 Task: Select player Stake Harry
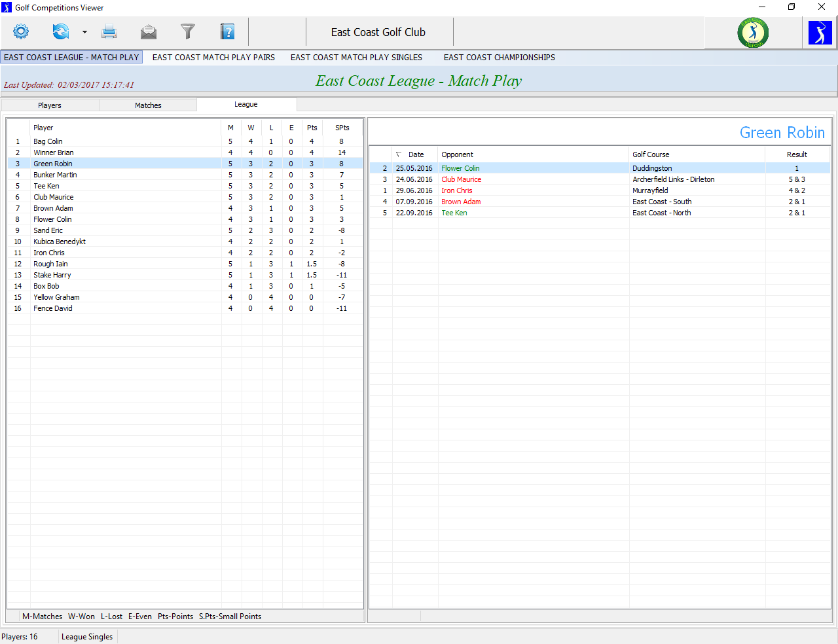[185, 275]
